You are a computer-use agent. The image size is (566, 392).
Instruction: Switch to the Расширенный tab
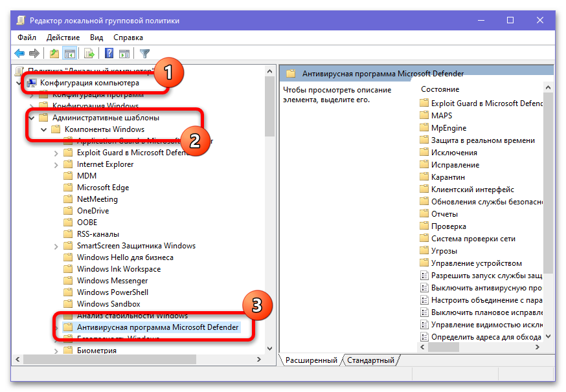click(311, 360)
